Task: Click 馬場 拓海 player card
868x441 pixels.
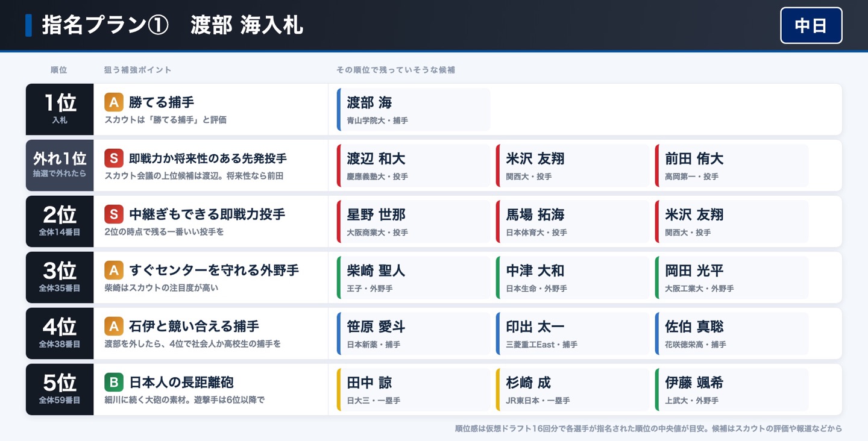Action: 573,222
